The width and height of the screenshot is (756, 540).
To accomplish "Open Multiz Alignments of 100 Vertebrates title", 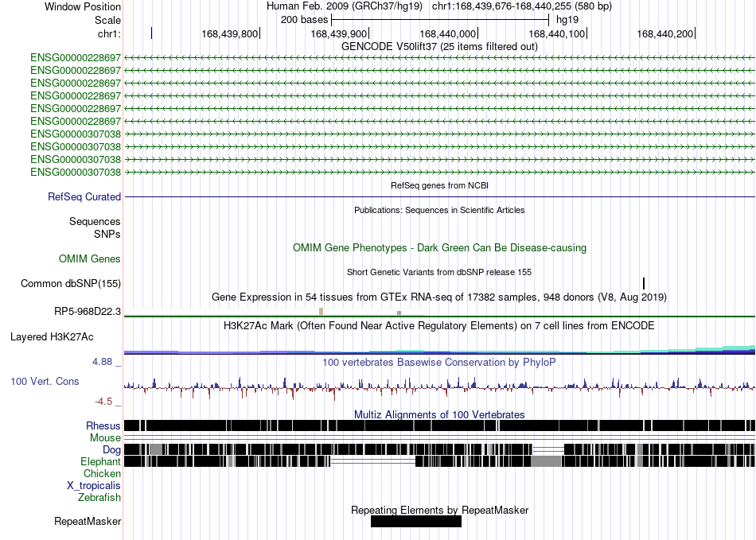I will click(x=439, y=414).
